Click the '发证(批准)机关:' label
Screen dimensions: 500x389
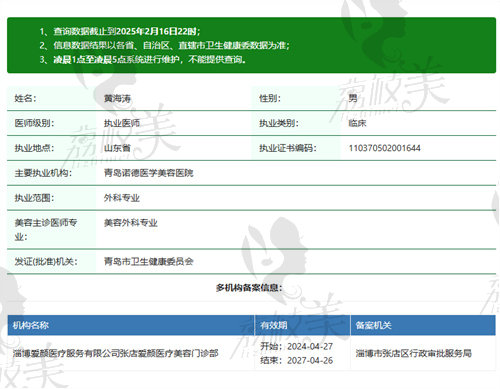(x=46, y=261)
